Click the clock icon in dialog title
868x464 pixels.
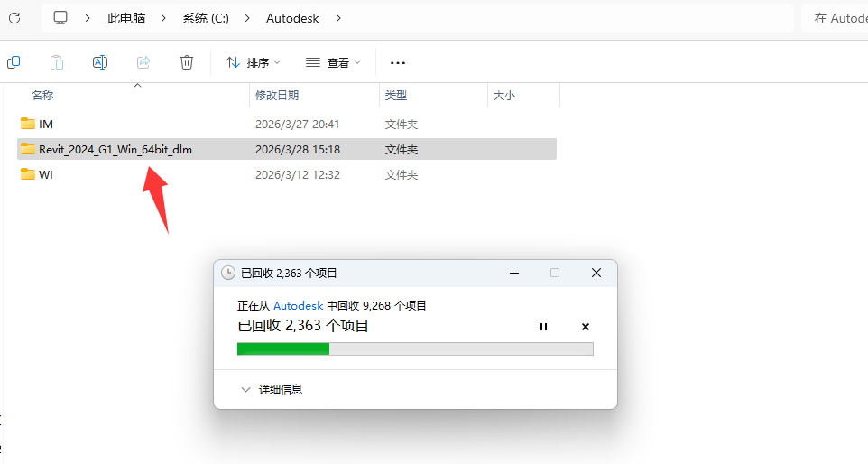[x=228, y=273]
